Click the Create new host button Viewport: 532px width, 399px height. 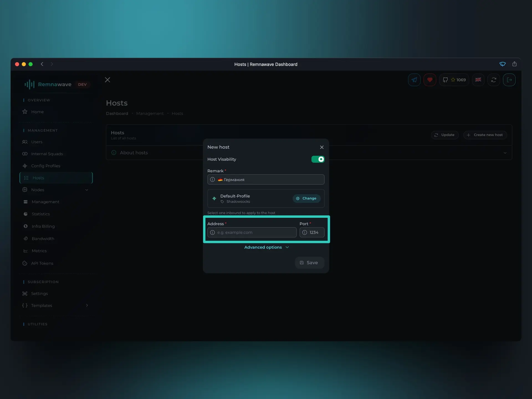click(485, 135)
